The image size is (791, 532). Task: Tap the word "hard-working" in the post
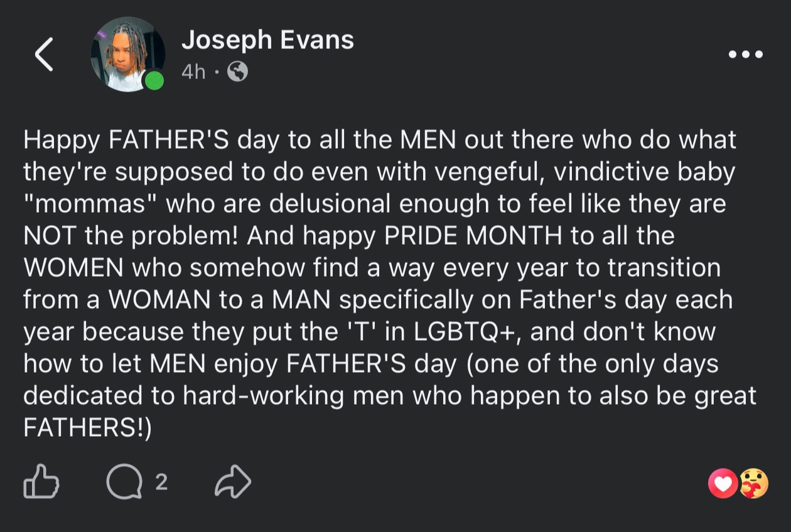pos(263,396)
